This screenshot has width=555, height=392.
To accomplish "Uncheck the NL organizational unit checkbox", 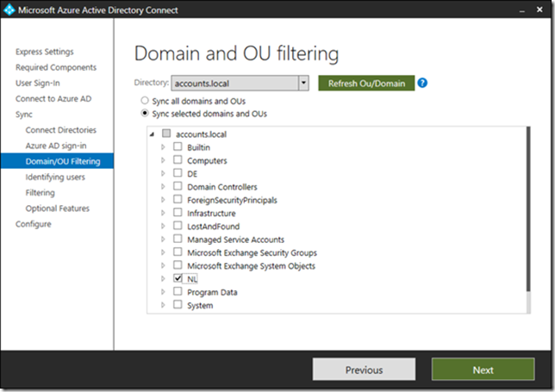I will (178, 279).
